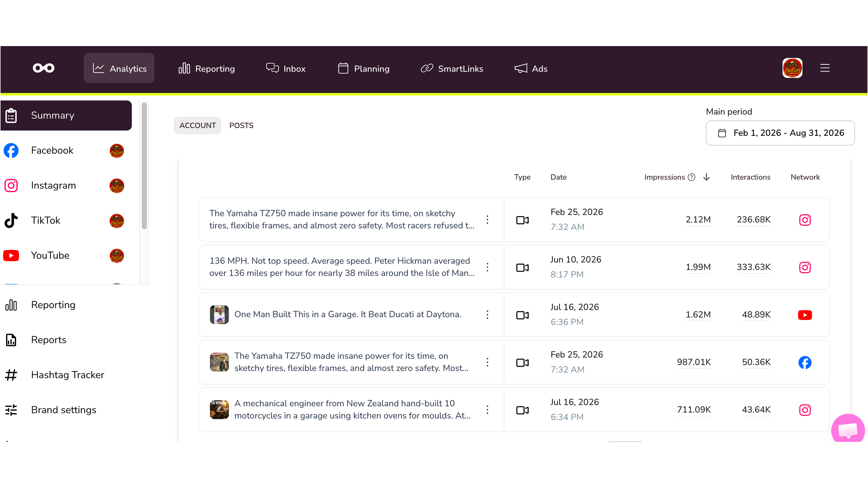Click the infinity logo in the top bar
Viewport: 868px width, 488px height.
coord(43,68)
